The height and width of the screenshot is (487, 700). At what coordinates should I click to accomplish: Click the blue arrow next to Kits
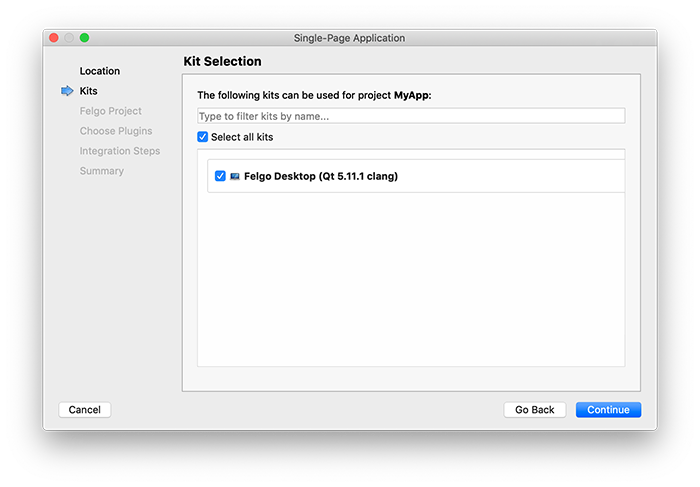click(x=67, y=91)
